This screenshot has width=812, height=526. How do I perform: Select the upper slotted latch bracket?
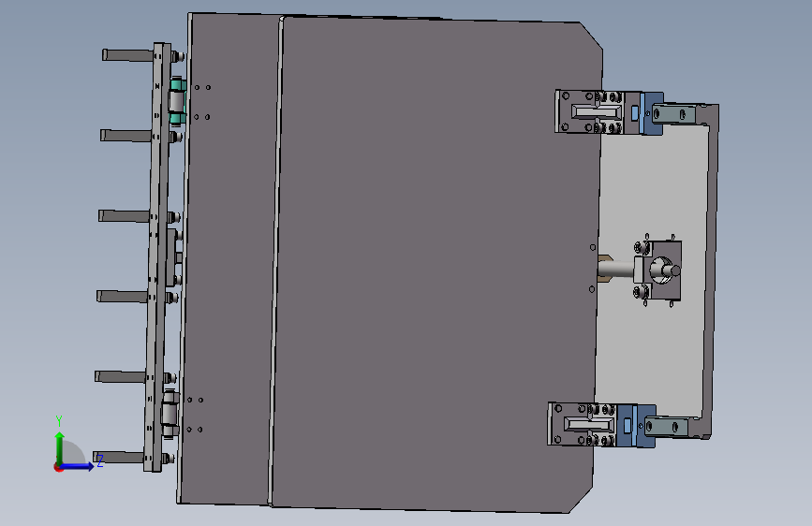point(590,111)
